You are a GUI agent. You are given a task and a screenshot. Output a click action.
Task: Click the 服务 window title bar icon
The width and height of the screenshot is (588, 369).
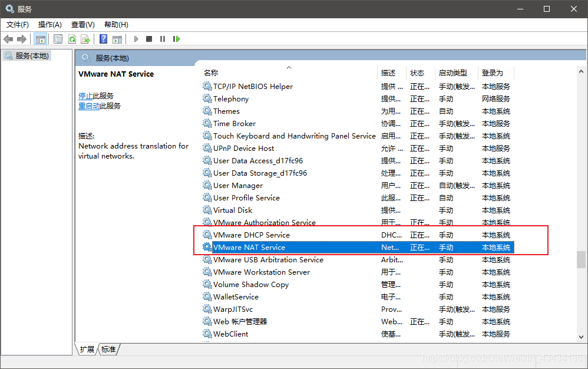tap(10, 9)
